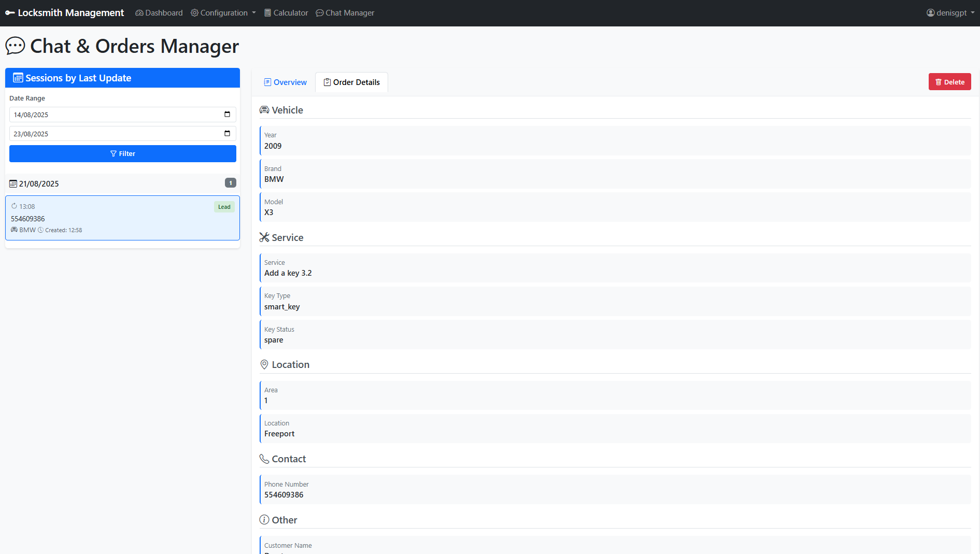Click the info icon beside the Other heading
Screen dimensions: 980x554
[x=264, y=520]
